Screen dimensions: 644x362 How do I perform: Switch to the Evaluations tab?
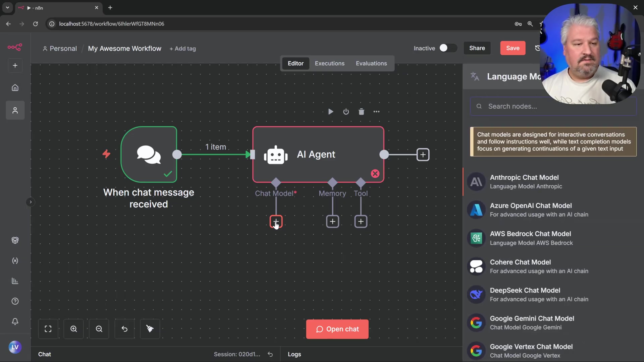tap(371, 63)
